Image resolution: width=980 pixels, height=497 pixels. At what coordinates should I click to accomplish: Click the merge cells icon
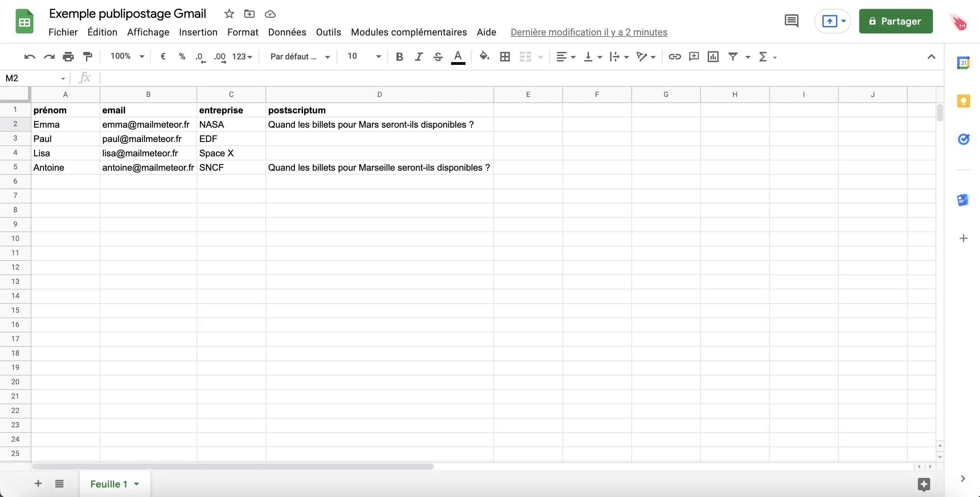click(x=525, y=57)
